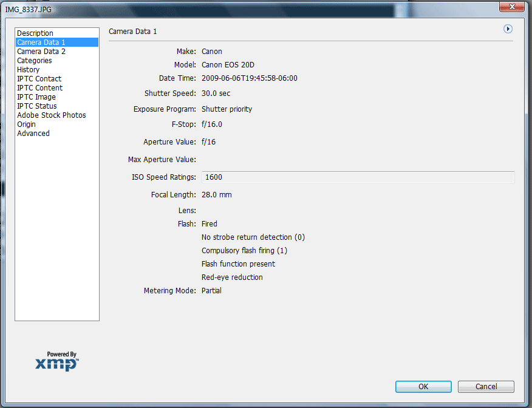Open the panel flyout menu arrow icon

pos(508,29)
